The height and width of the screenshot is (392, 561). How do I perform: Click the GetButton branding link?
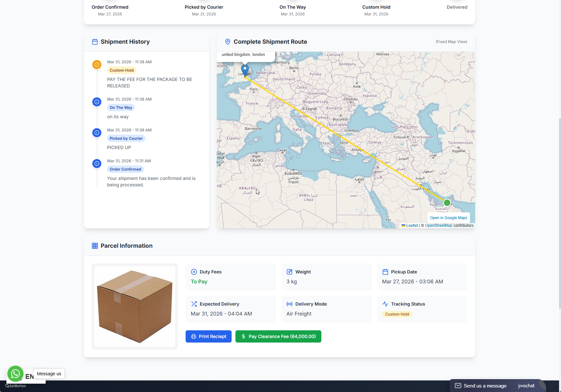[15, 386]
